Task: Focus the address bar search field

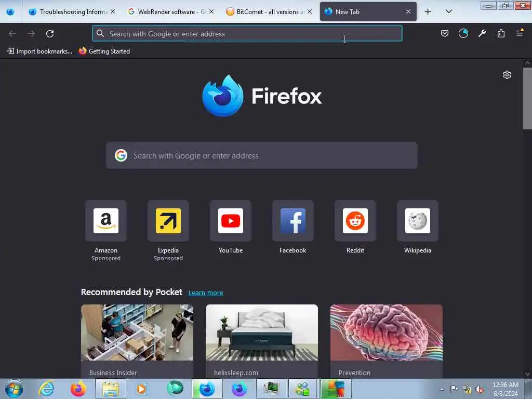Action: coord(247,34)
